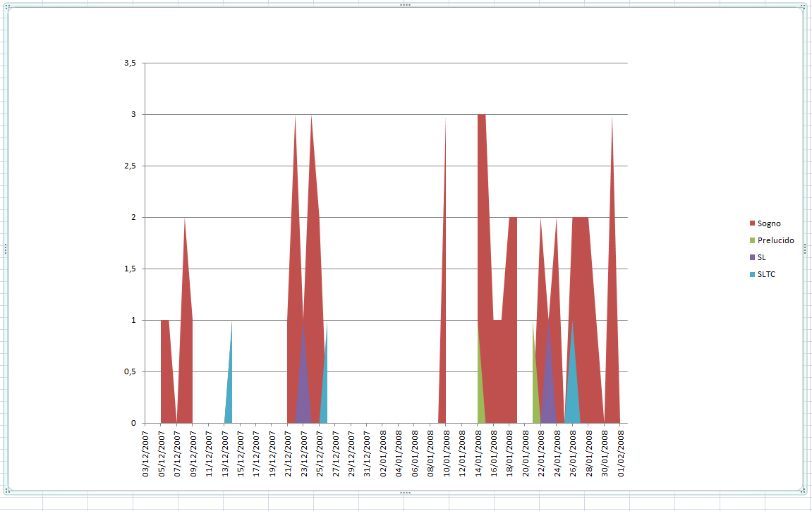Click the green Prelucido legend swatch
812x511 pixels.
(x=751, y=240)
